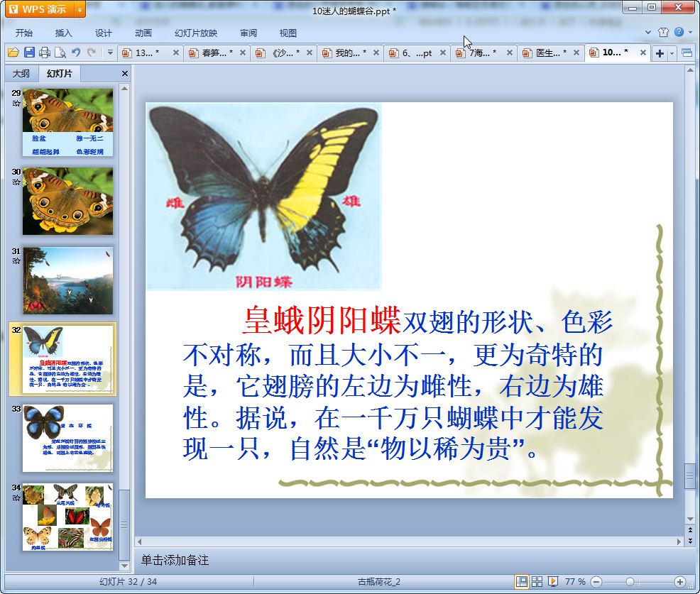Viewport: 700px width, 594px height.
Task: Click zoom out minus button
Action: tap(596, 581)
